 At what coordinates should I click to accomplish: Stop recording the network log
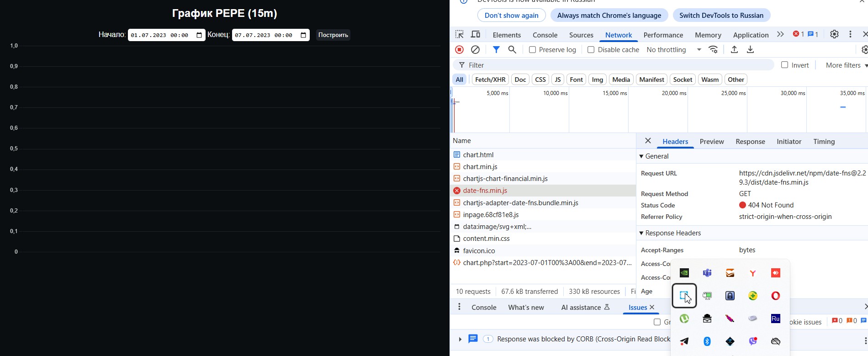459,49
